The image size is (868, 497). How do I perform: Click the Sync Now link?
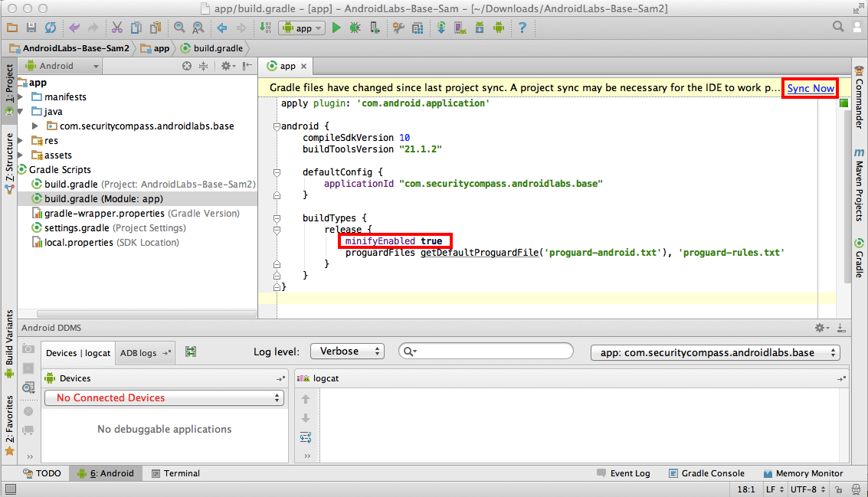pos(811,88)
